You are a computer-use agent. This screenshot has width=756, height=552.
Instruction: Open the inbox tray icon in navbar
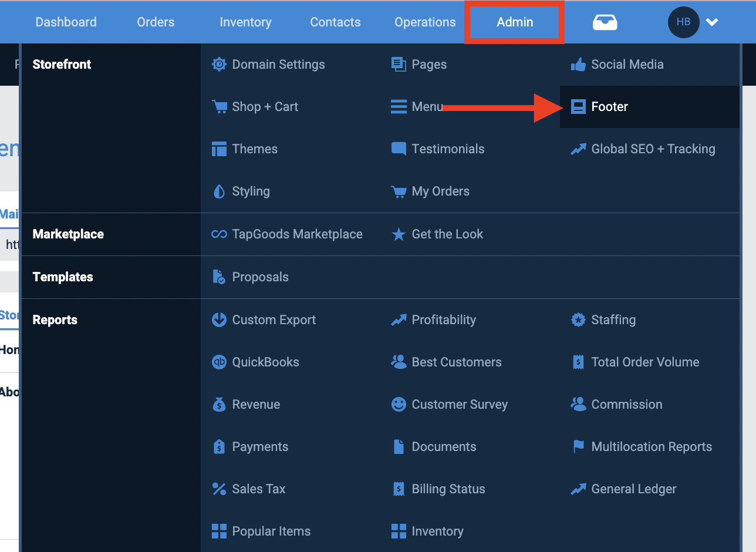click(x=605, y=22)
